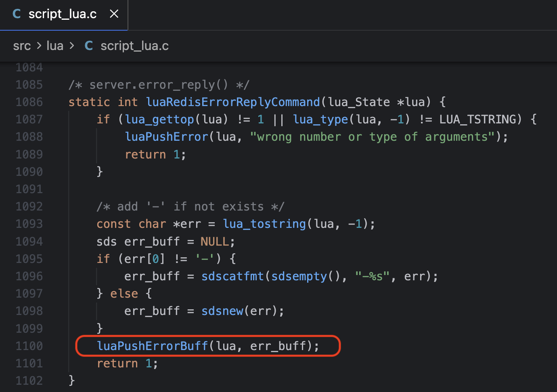Select line number 1100
Screen dimensions: 557x392
[29, 346]
